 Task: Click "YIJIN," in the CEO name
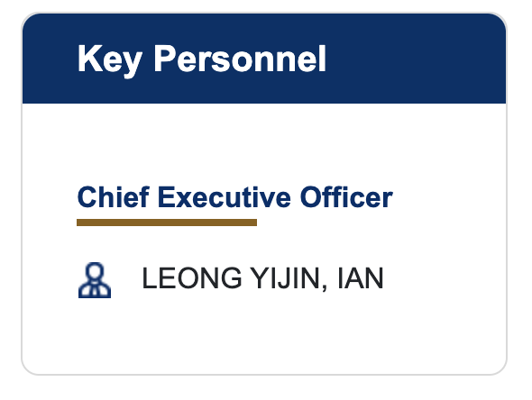(289, 278)
